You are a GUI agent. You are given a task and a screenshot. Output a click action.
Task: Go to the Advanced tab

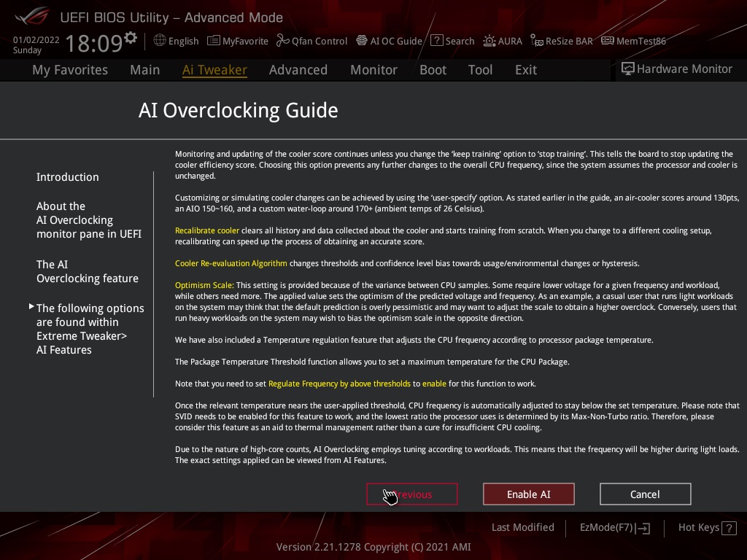coord(298,70)
